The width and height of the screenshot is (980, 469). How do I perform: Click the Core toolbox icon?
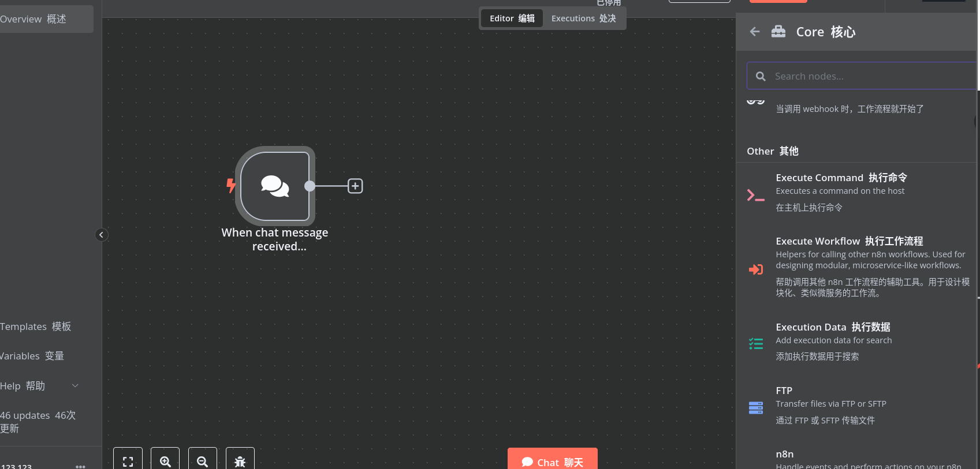(x=778, y=32)
